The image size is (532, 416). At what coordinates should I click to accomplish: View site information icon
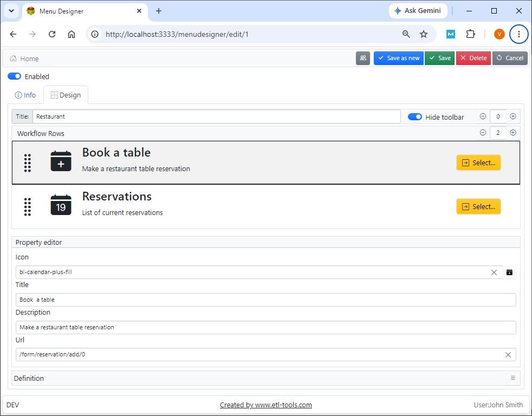(95, 34)
